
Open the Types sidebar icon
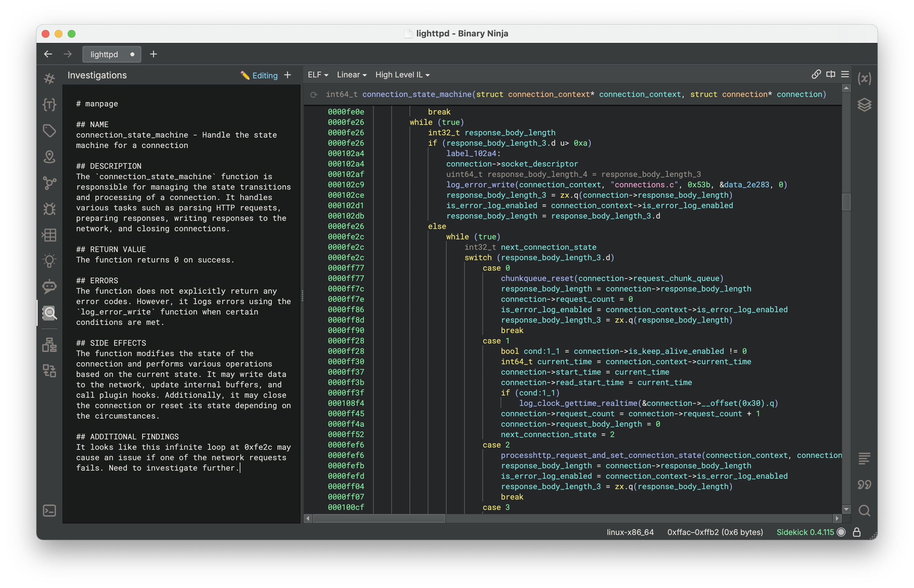(49, 104)
